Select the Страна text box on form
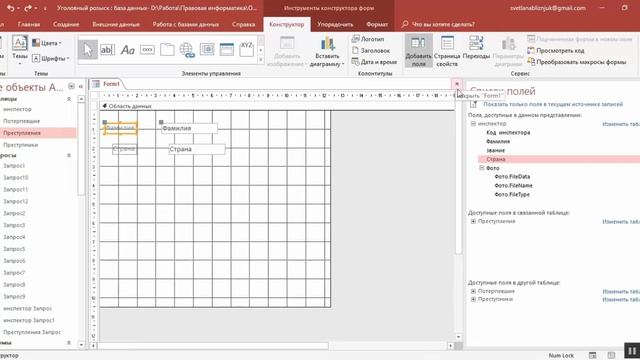640x360 pixels. coord(197,149)
